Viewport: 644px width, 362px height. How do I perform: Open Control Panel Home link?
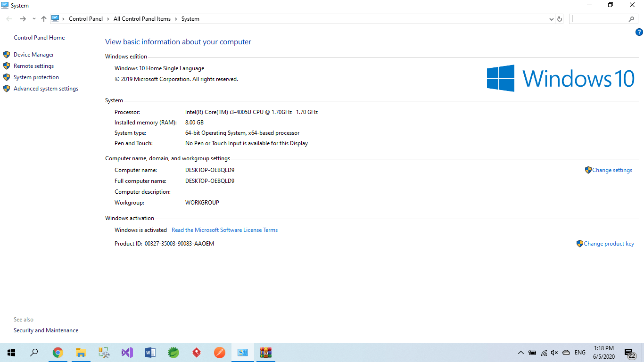[x=39, y=38]
